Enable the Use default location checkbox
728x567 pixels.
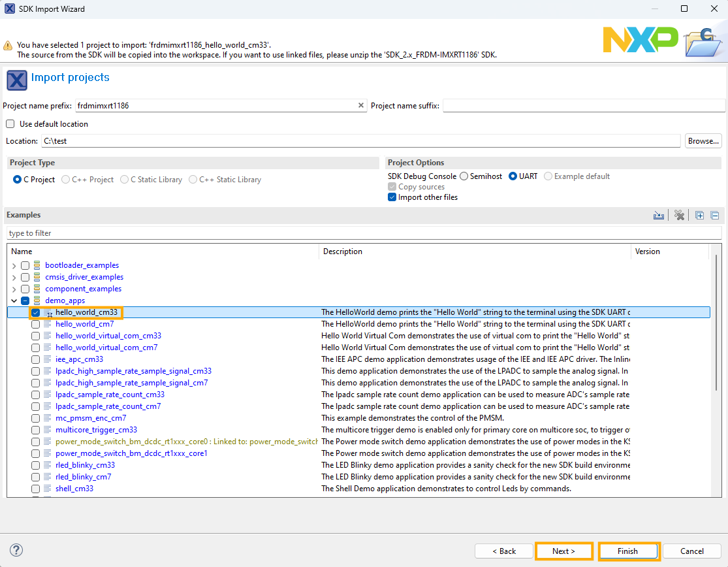(x=10, y=124)
